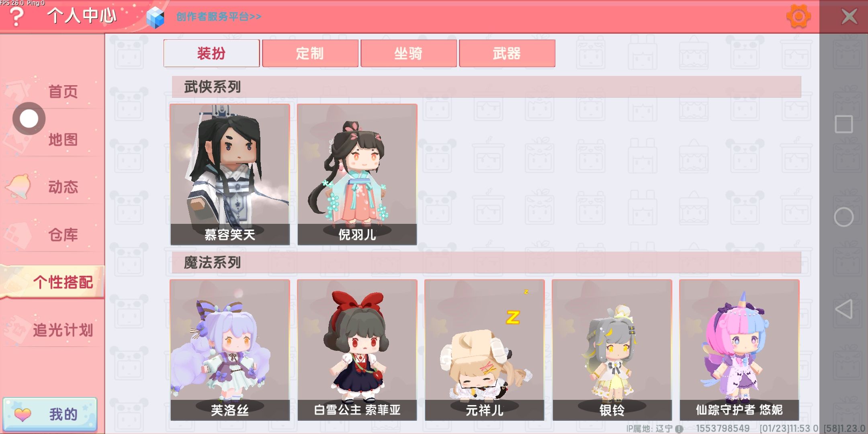Select the 武器 tab
The height and width of the screenshot is (434, 868).
coord(507,53)
